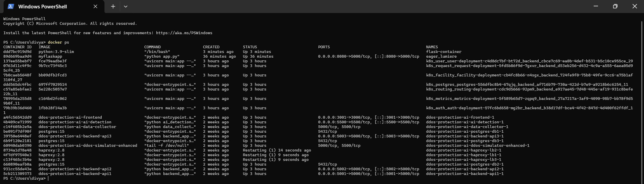Click the "tail -f /dev/null" command
Image resolution: width=644 pixels, height=184 pixels.
coord(166,145)
